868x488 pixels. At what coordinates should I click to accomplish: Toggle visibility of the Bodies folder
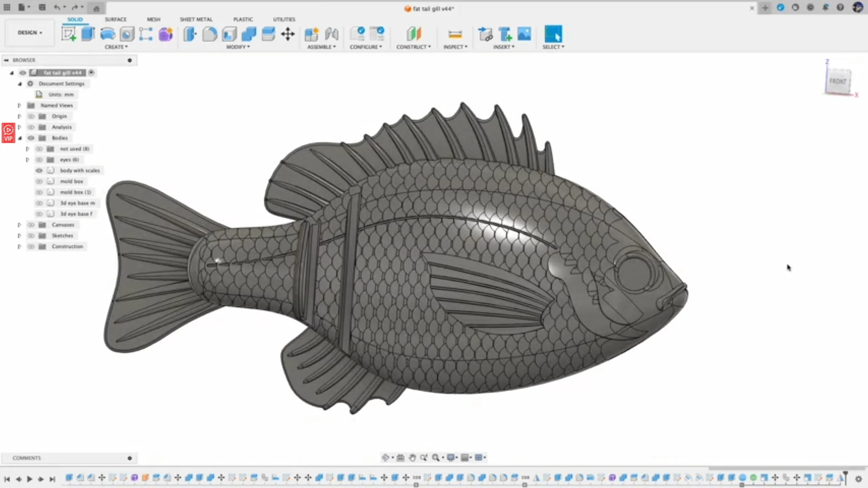(31, 138)
